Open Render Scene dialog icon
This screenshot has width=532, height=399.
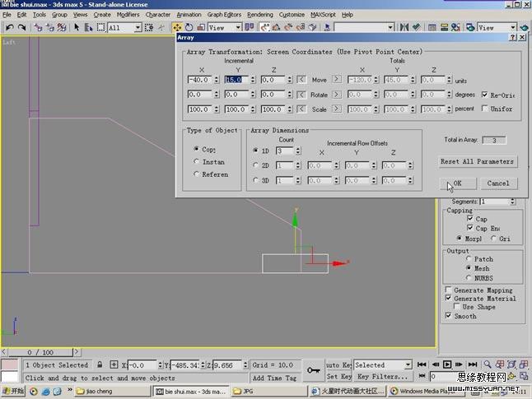(x=470, y=27)
